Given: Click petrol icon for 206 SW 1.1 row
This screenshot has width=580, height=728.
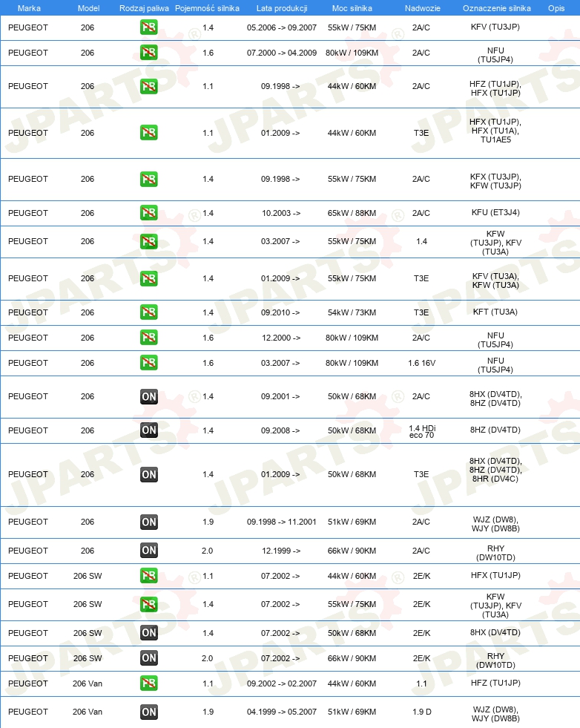Looking at the screenshot, I should [x=149, y=576].
